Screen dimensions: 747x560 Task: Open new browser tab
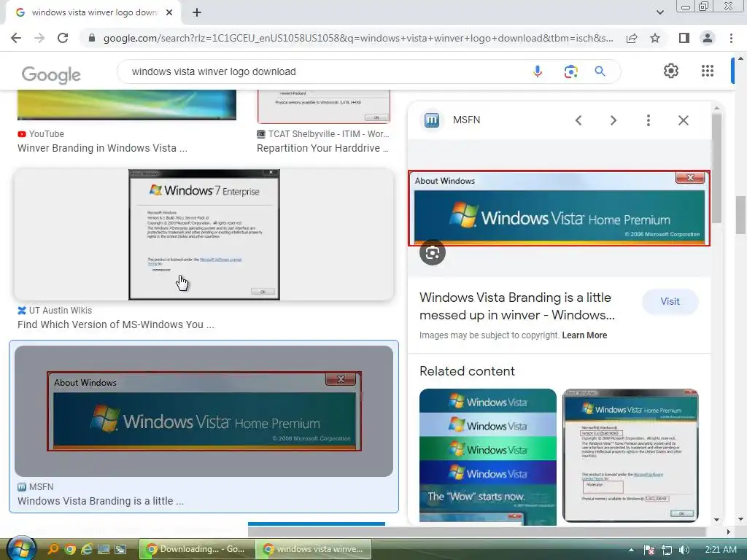197,12
